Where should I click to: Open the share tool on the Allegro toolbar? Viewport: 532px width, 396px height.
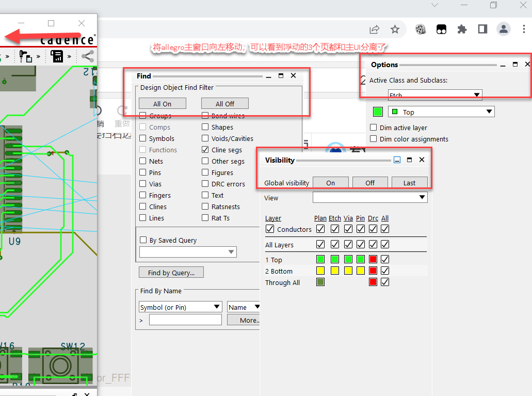pos(88,57)
